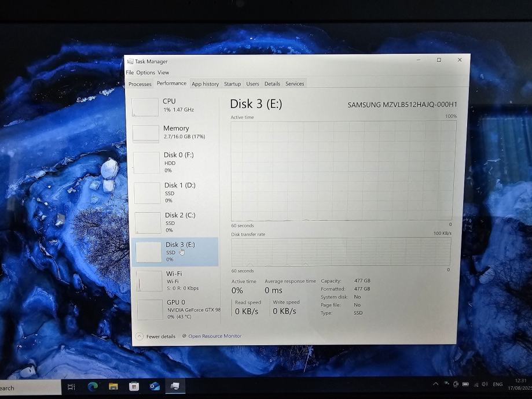Image resolution: width=532 pixels, height=399 pixels.
Task: Click the Average response time 0 ms value
Action: [x=273, y=290]
